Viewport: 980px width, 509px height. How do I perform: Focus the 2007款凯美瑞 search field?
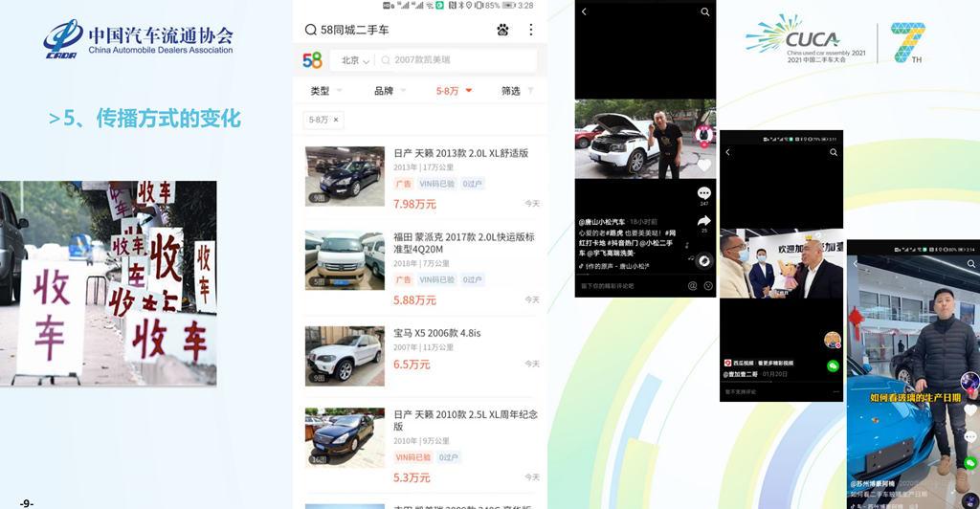[457, 60]
